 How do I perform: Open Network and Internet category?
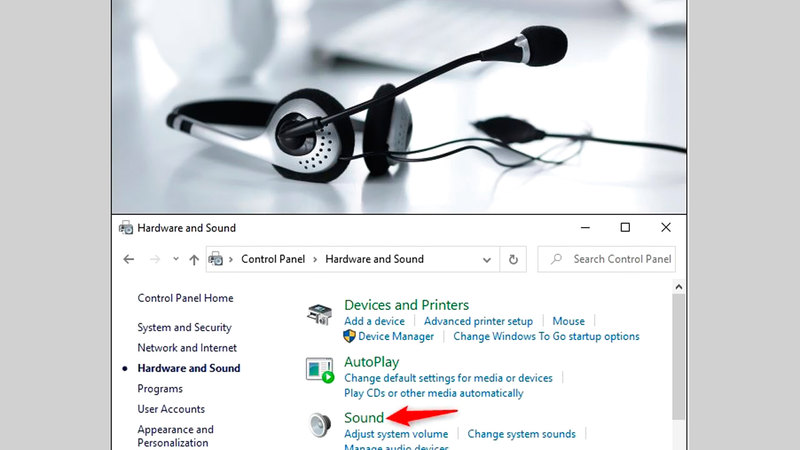[x=187, y=348]
